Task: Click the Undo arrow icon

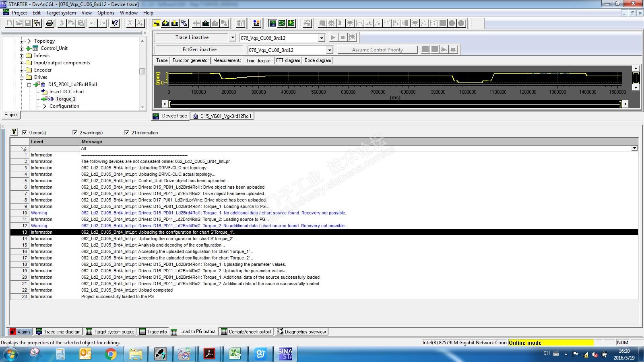Action: coord(93,23)
